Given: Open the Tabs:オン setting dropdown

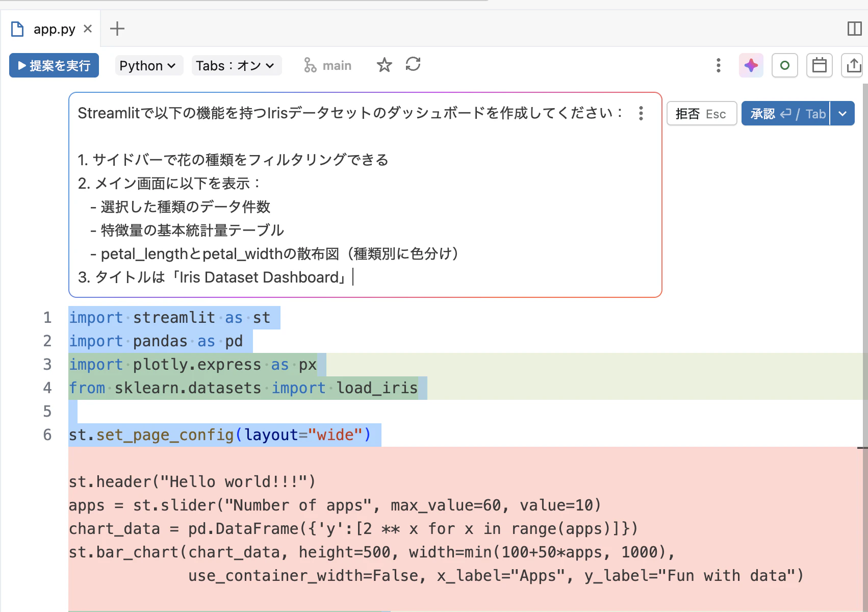Looking at the screenshot, I should [236, 65].
